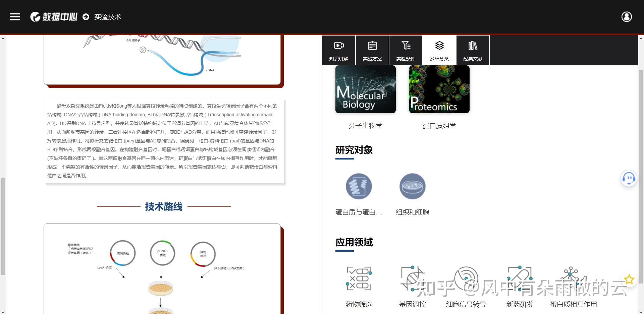644x314 pixels.
Task: Open the 分子生物学 category thumbnail
Action: [365, 89]
